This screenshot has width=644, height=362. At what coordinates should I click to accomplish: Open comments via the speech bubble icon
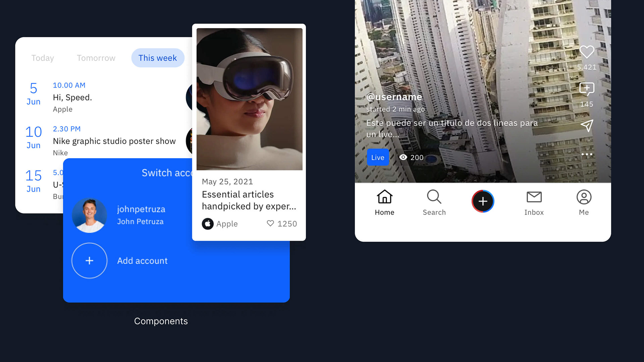[587, 89]
